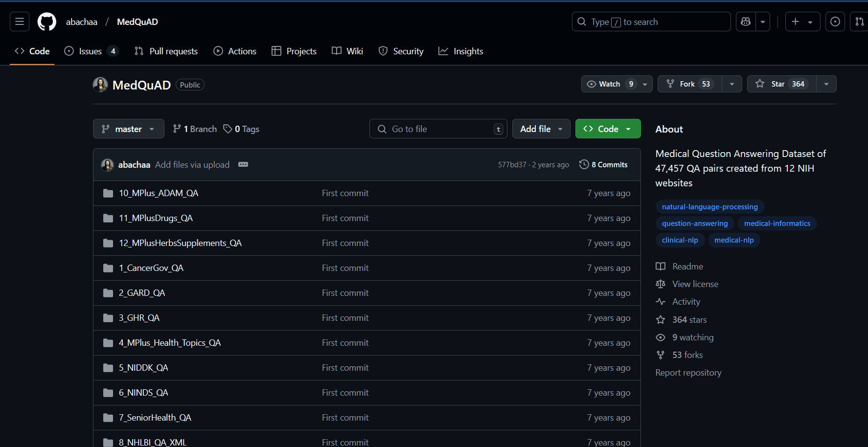The height and width of the screenshot is (447, 868).
Task: Click the search field in the header
Action: click(x=651, y=22)
